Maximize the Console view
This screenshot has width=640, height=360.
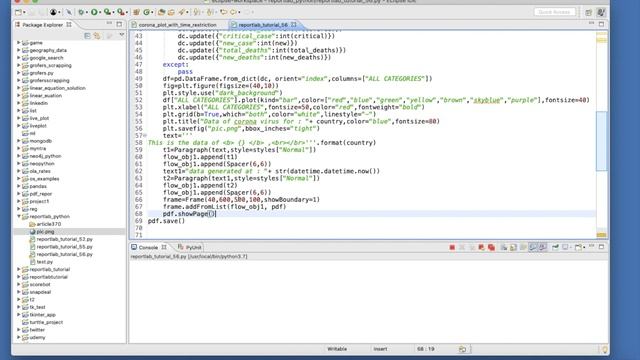point(601,247)
